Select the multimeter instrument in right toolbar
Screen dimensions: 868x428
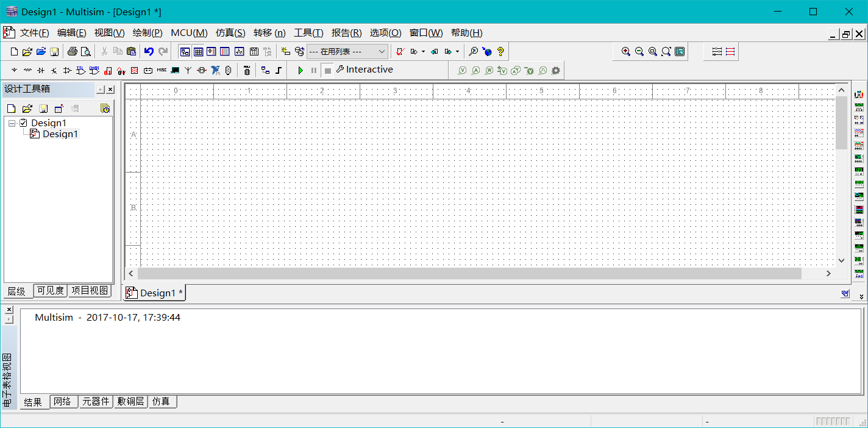859,95
